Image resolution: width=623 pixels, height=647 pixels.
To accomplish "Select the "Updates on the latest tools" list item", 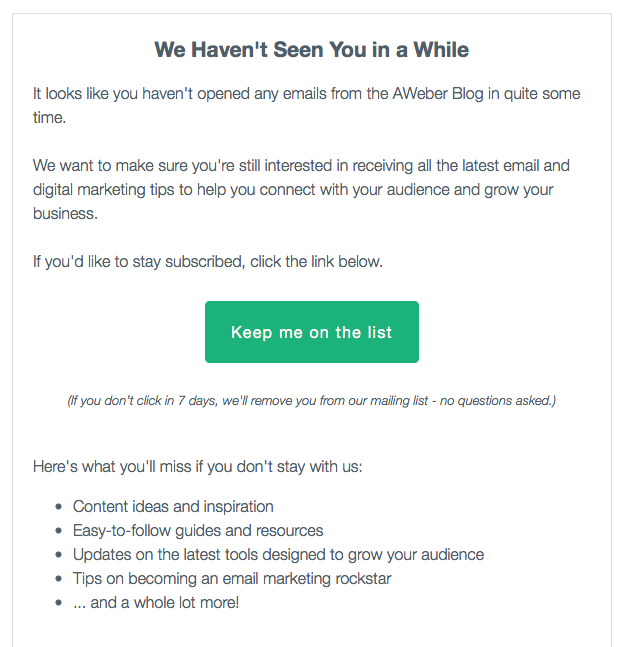I will [278, 555].
